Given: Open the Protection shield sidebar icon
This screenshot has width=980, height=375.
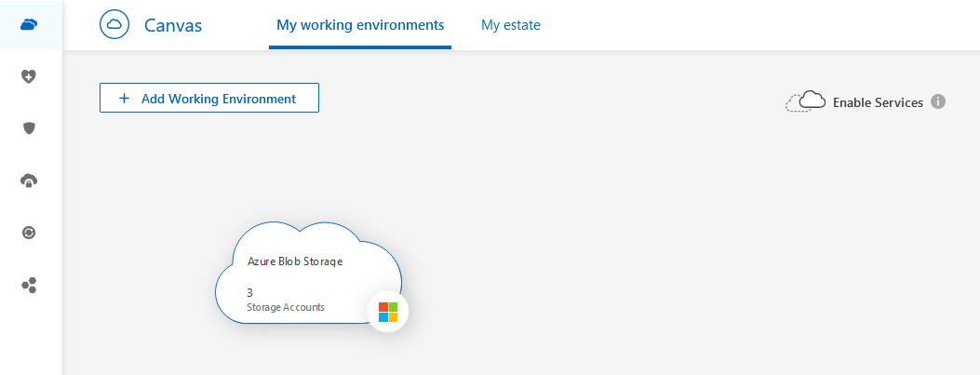Looking at the screenshot, I should [x=30, y=128].
